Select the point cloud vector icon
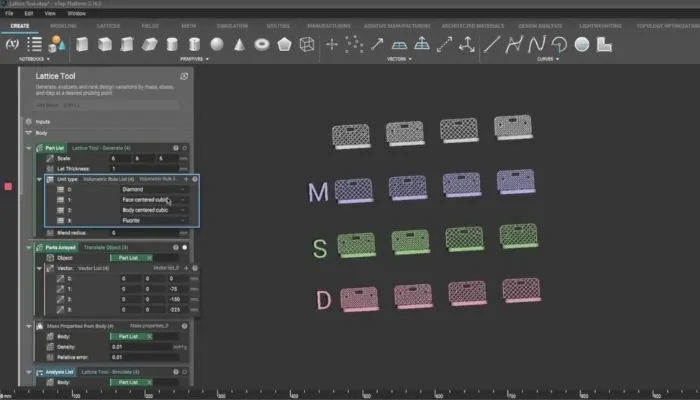This screenshot has height=400, width=700. (x=354, y=44)
